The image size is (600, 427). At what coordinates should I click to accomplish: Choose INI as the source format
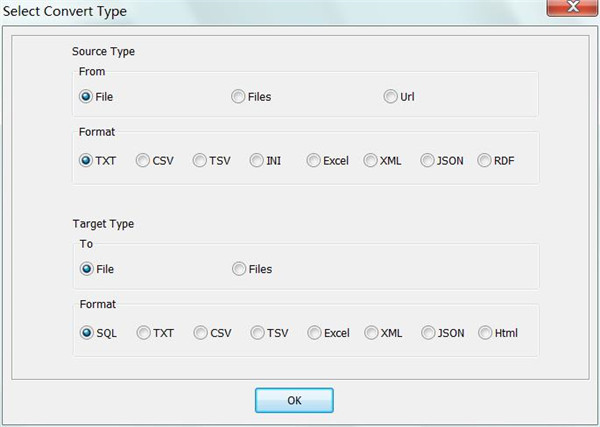click(x=257, y=160)
